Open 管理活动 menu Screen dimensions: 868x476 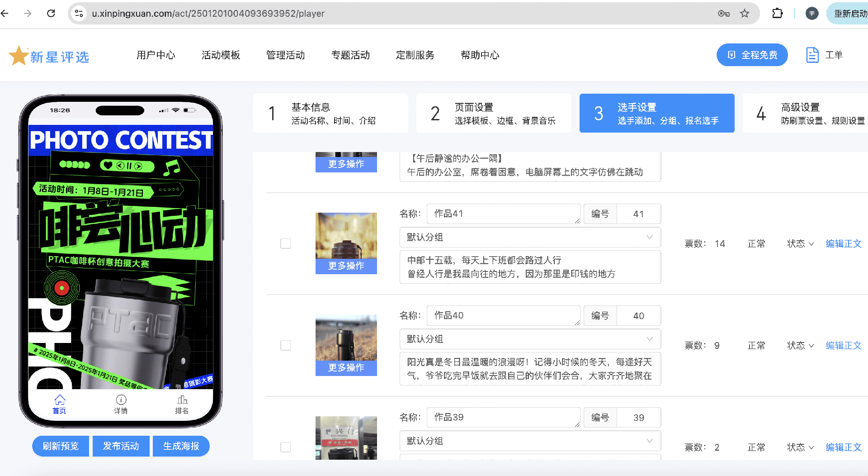pyautogui.click(x=286, y=55)
